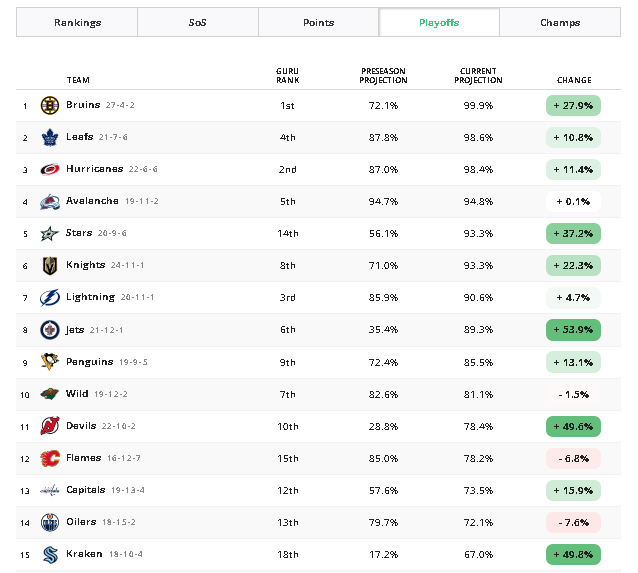638x573 pixels.
Task: Sort by Change column header
Action: pyautogui.click(x=574, y=80)
